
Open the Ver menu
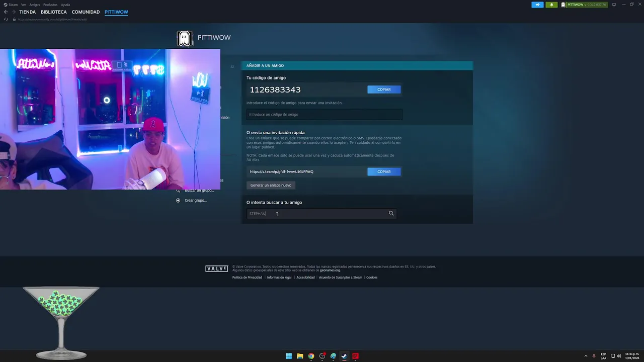tap(23, 5)
